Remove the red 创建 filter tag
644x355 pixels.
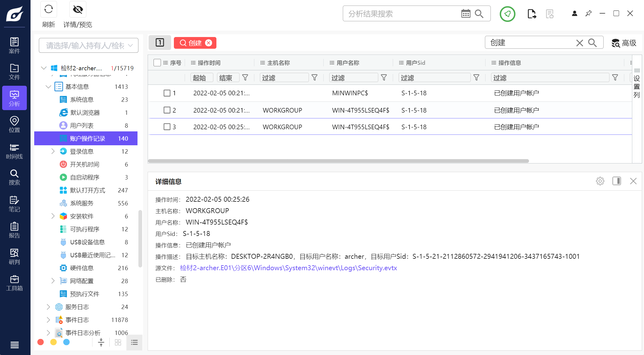(x=209, y=43)
